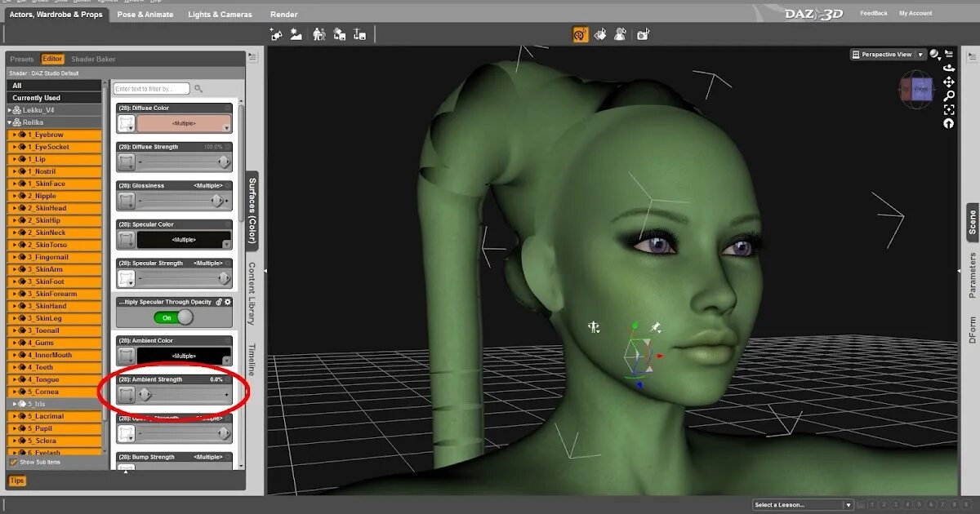This screenshot has width=980, height=514.
Task: Open the Surfaces pane options menu icon
Action: [252, 57]
